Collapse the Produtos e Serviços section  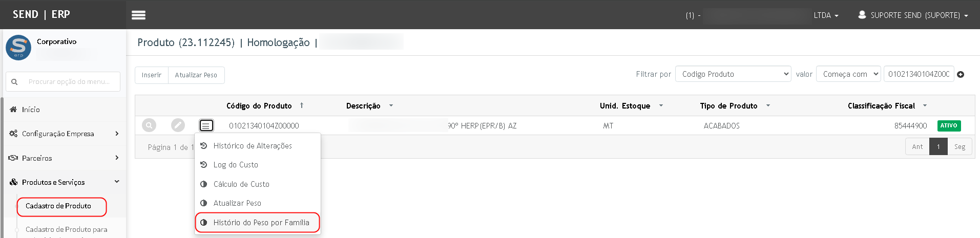click(x=64, y=182)
